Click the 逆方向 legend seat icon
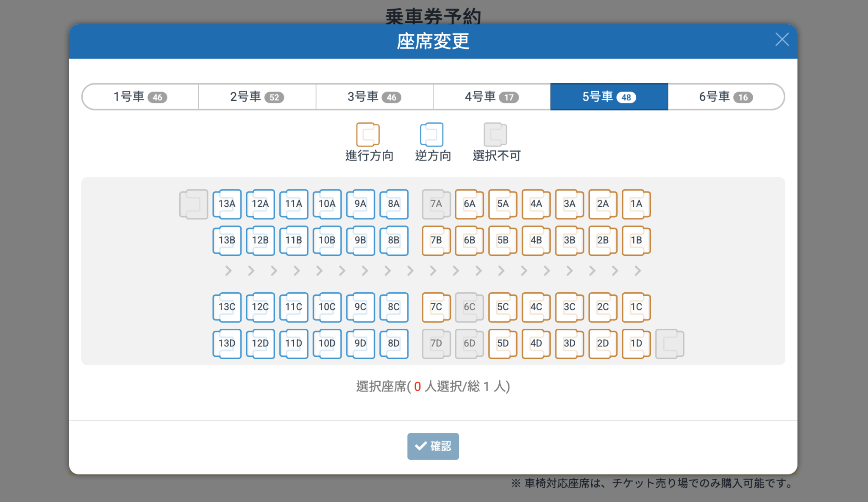 [431, 134]
